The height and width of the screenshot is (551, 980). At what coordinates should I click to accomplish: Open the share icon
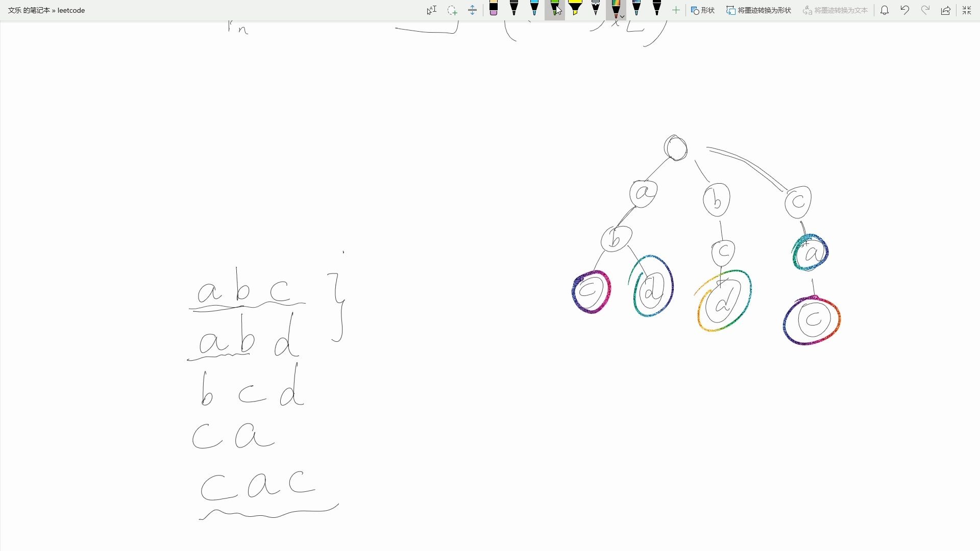pos(946,10)
